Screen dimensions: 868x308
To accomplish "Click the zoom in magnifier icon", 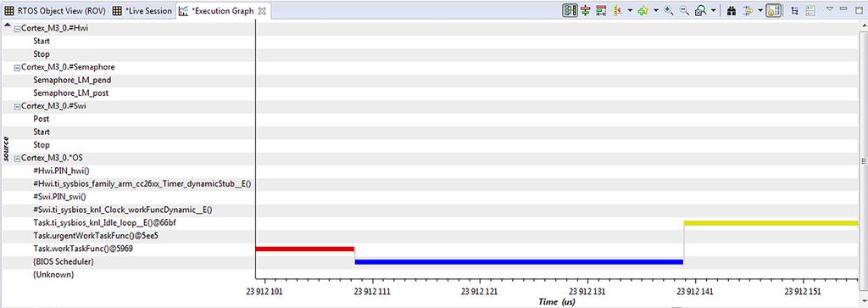I will (669, 10).
